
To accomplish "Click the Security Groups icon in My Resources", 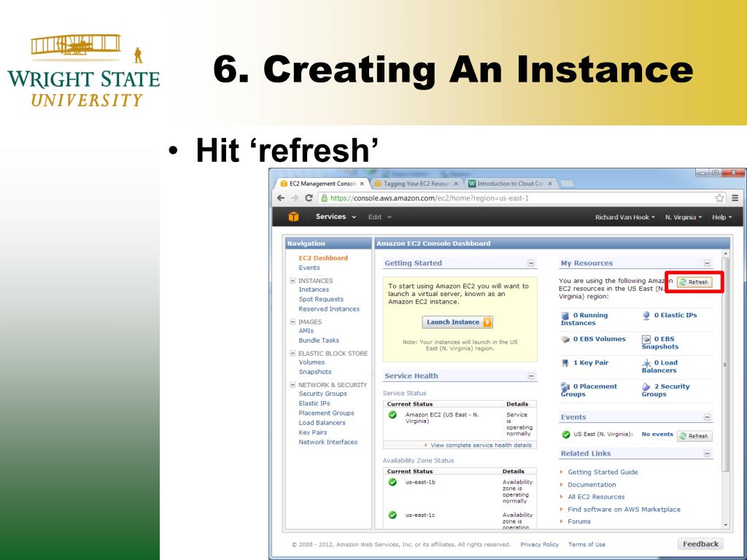I will [x=646, y=386].
